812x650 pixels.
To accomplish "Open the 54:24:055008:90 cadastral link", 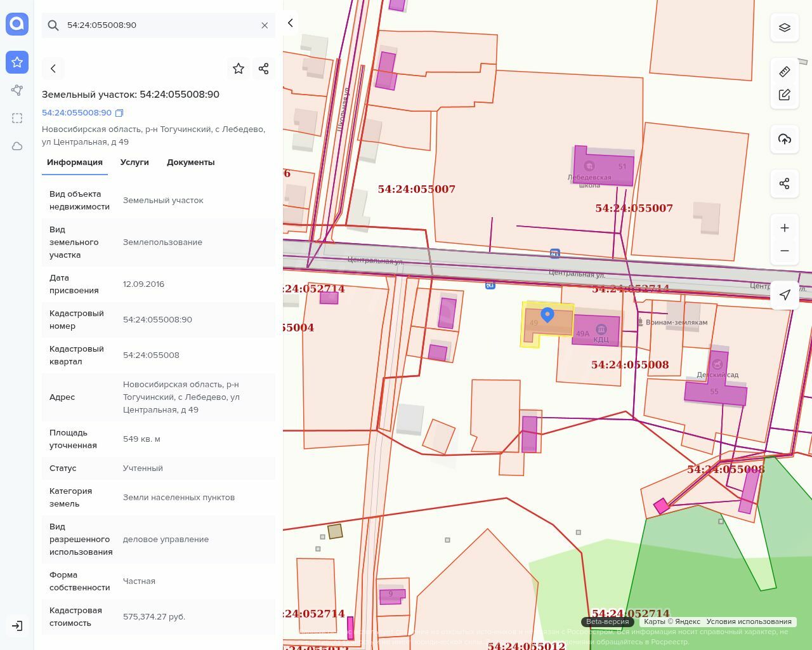I will click(x=77, y=113).
